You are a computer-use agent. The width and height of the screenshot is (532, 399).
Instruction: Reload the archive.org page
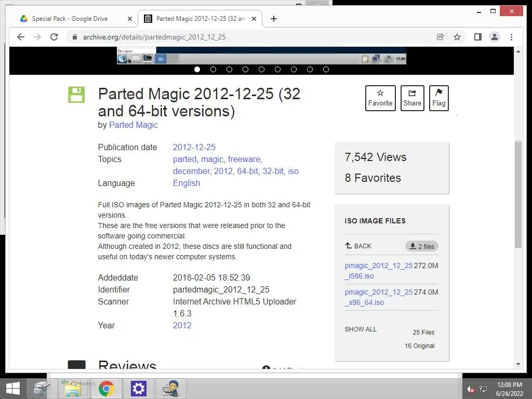tap(54, 37)
